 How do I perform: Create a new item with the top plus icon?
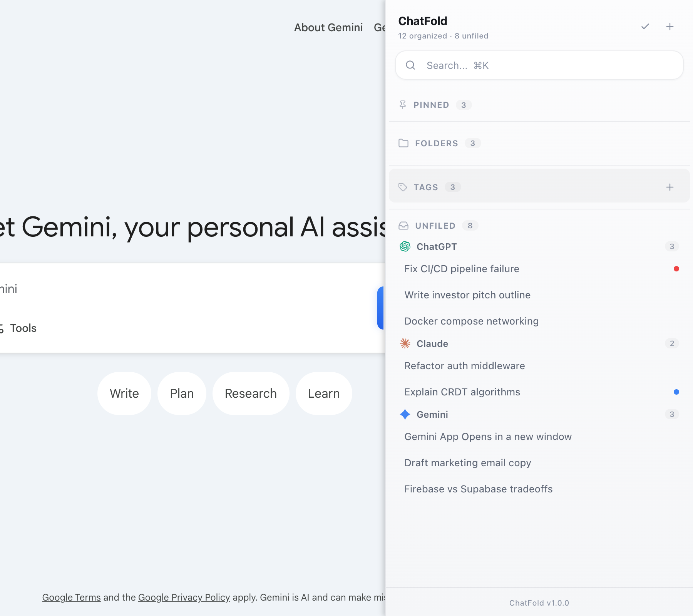[670, 26]
